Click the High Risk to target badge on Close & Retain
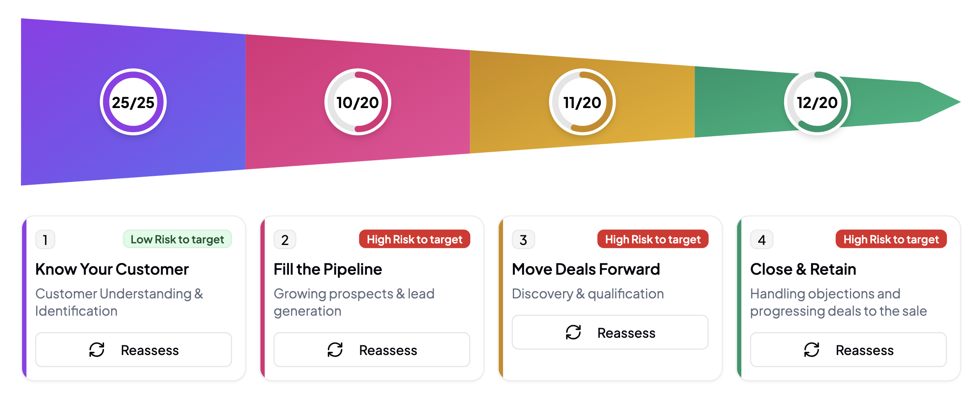Viewport: 980px width, 400px height. (x=891, y=239)
